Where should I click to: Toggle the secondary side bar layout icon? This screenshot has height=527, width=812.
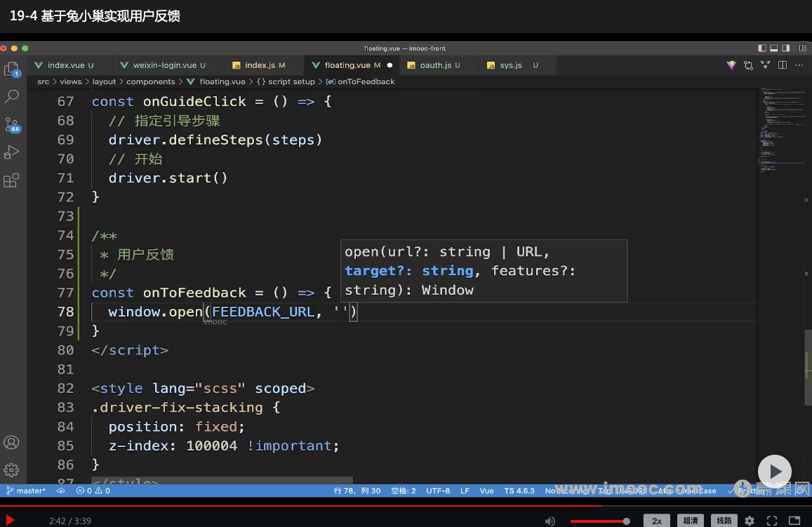[785, 48]
